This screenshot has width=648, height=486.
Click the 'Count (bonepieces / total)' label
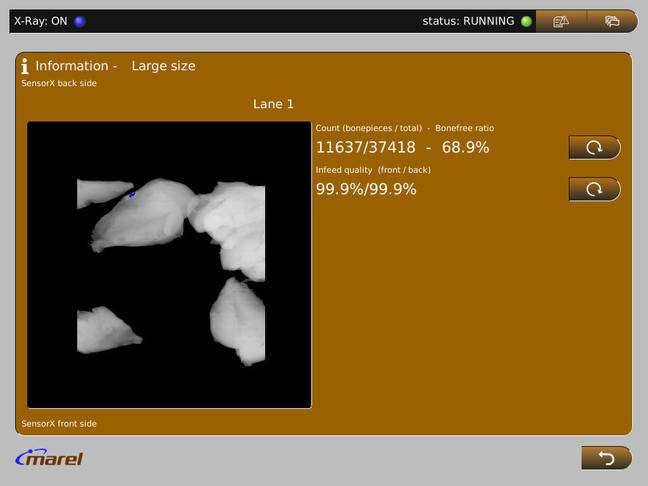369,129
